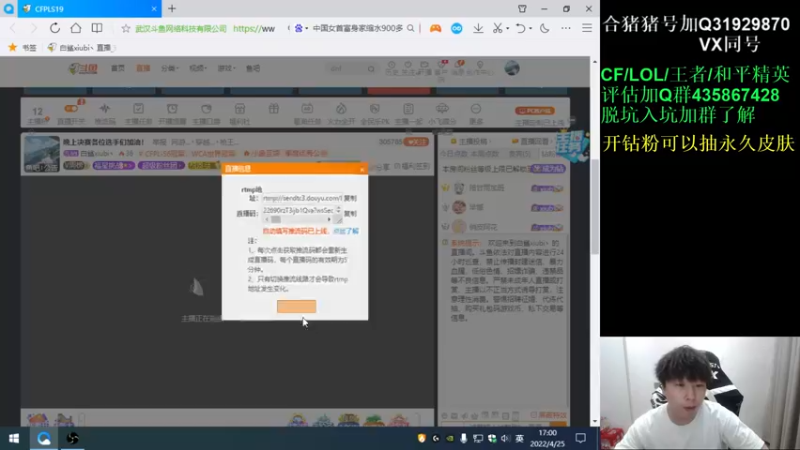Open the OBS icon on the taskbar

72,438
